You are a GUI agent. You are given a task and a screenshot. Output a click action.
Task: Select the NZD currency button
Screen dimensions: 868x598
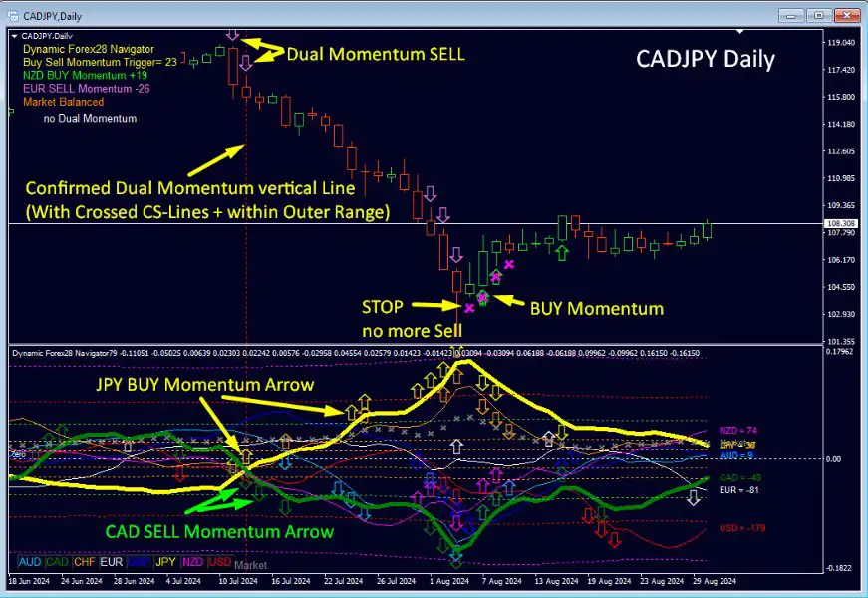click(192, 563)
